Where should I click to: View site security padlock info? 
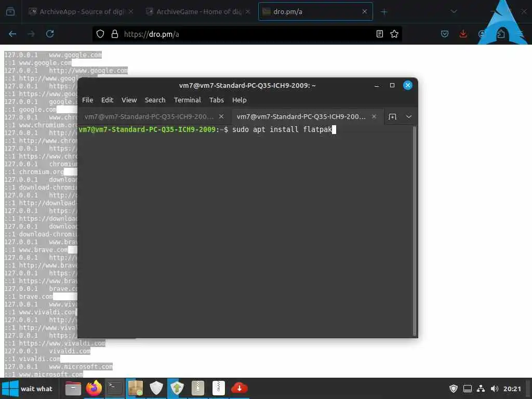[115, 34]
